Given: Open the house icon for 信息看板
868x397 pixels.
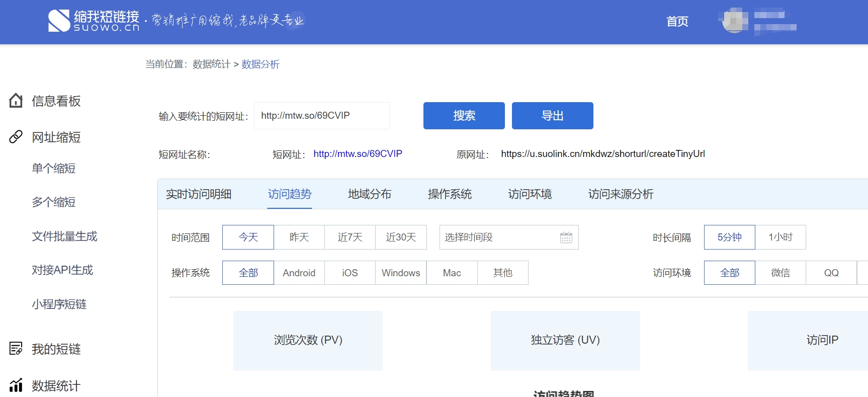Looking at the screenshot, I should (16, 101).
